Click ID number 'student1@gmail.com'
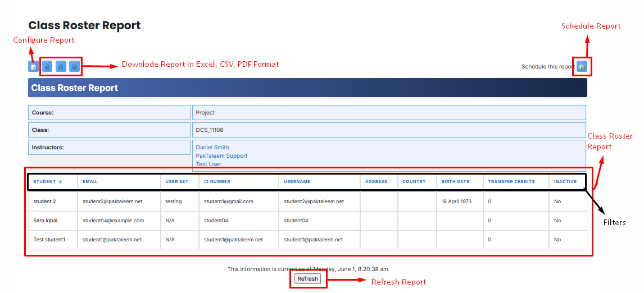Screen dimensions: 644x293 point(229,202)
